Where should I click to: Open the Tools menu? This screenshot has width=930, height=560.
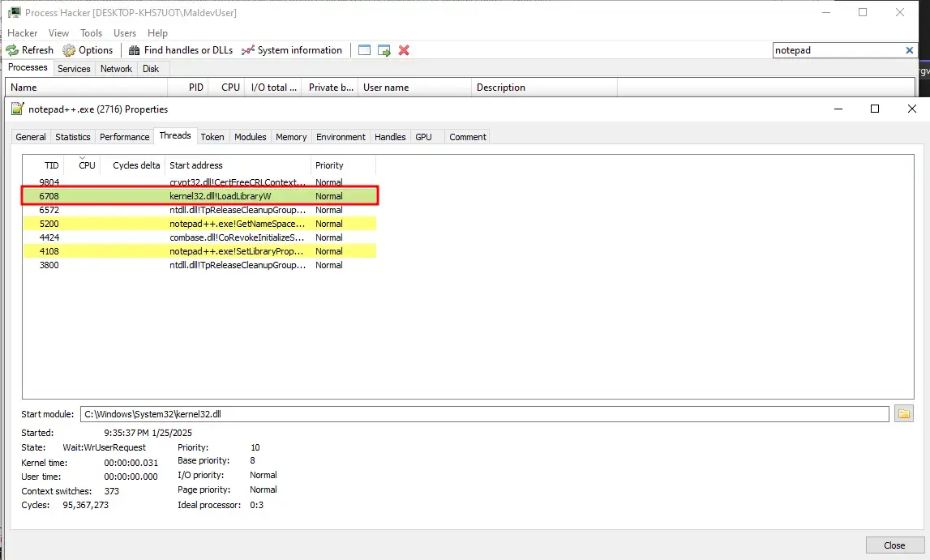click(91, 33)
